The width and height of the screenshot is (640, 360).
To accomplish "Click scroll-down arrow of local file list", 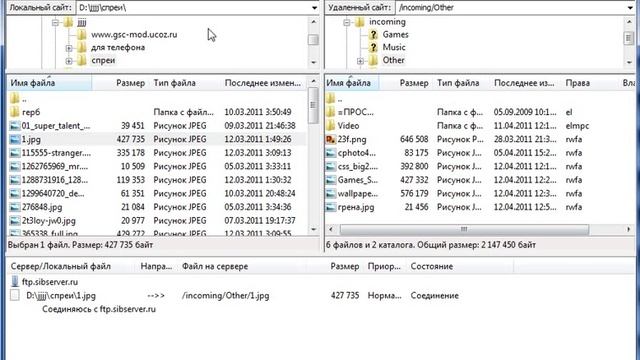I will click(313, 229).
